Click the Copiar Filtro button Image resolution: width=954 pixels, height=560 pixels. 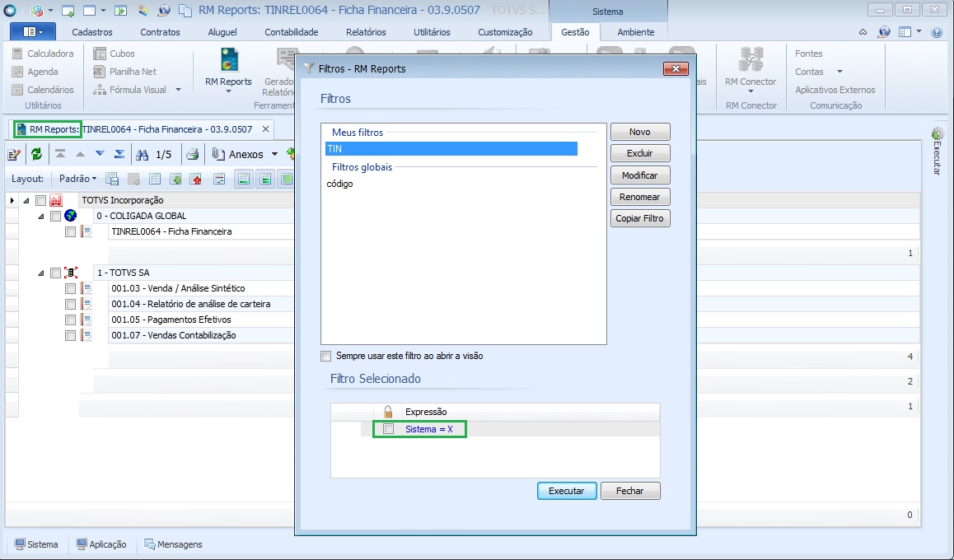(x=640, y=218)
